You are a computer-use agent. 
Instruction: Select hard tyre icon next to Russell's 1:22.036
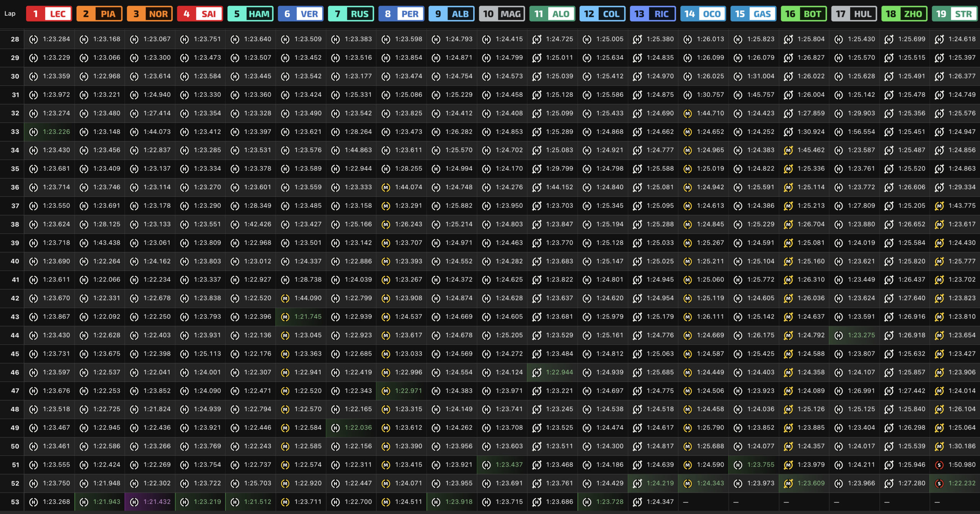coord(335,428)
